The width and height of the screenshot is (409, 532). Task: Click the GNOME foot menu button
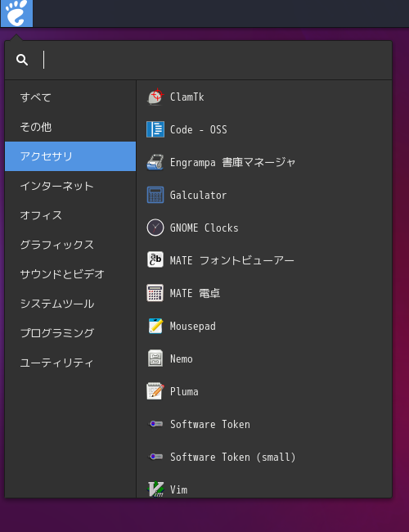coord(16,13)
